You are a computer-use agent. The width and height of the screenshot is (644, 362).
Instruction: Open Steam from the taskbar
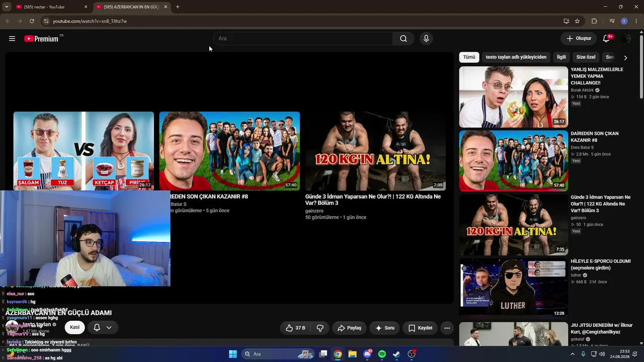point(396,354)
